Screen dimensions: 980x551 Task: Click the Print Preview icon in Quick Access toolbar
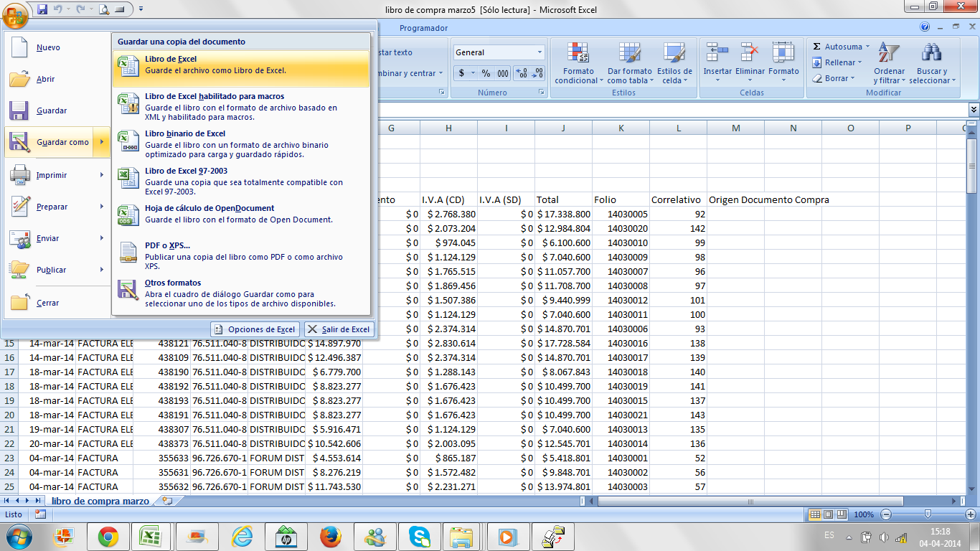[103, 9]
